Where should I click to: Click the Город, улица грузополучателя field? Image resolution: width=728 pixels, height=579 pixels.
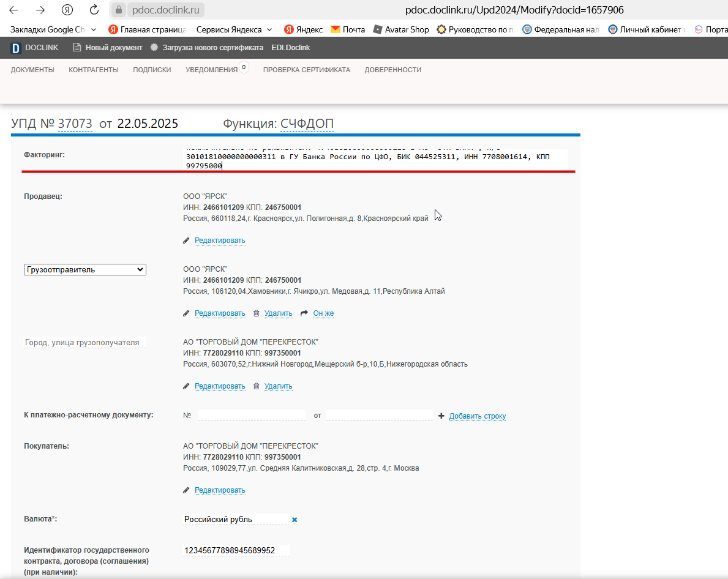click(84, 342)
